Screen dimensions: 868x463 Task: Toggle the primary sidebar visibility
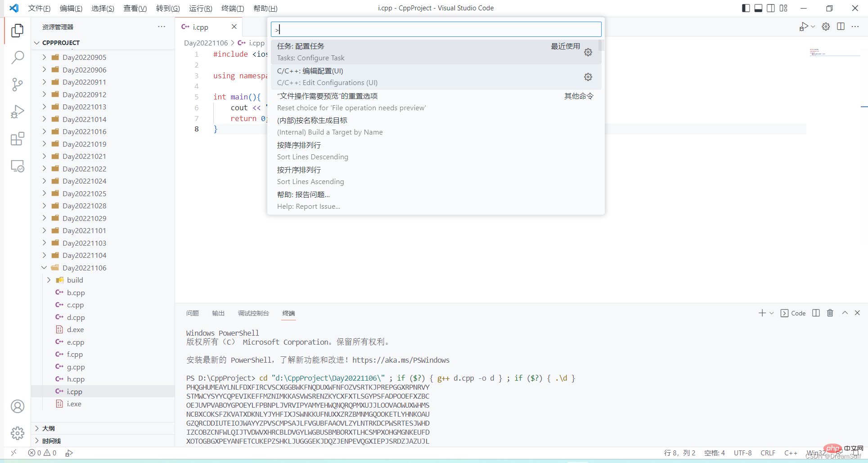coord(746,8)
